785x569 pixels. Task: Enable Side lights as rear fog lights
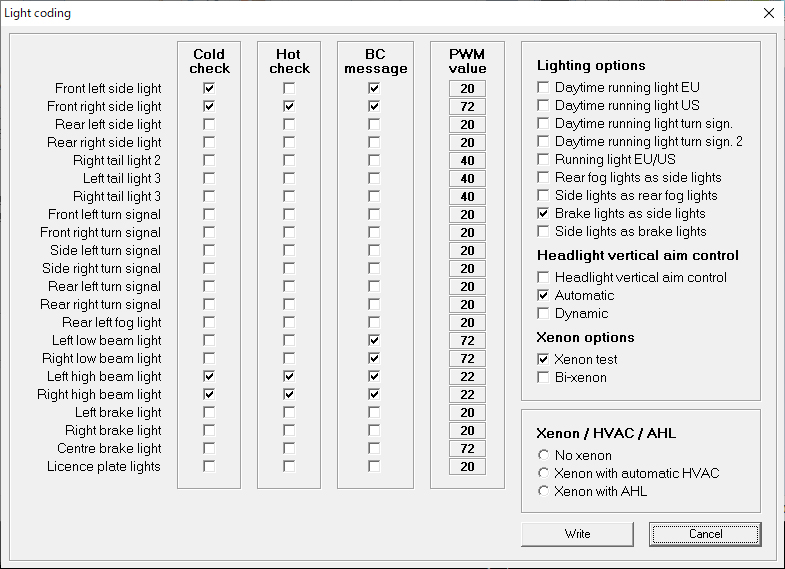(543, 196)
